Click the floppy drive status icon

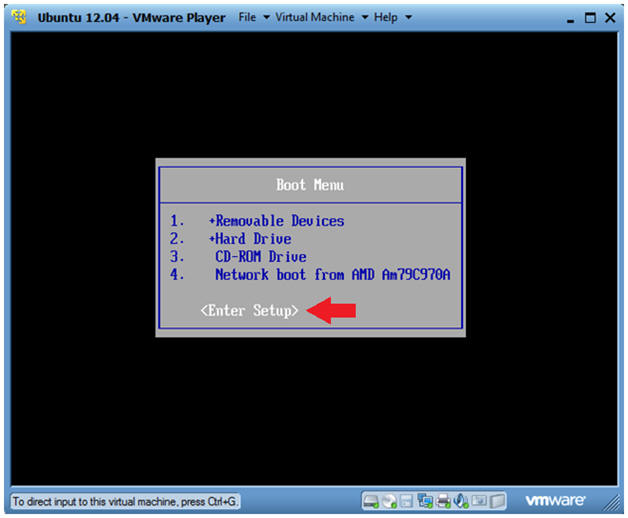(406, 501)
